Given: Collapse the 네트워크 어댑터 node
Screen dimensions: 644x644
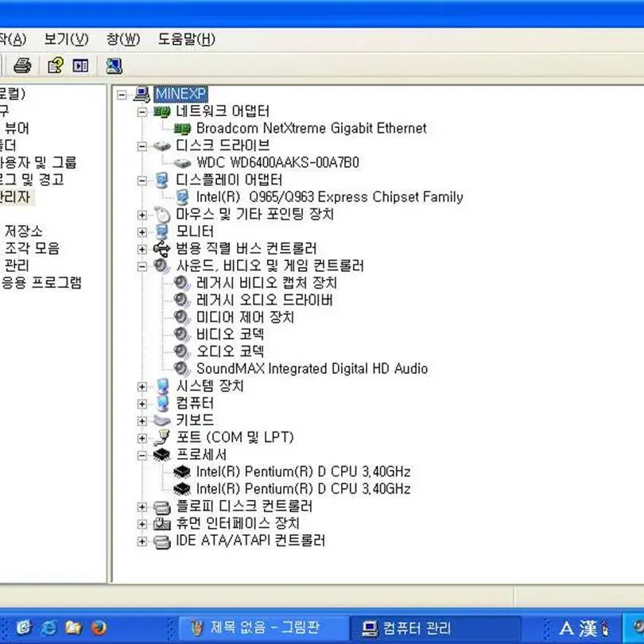Looking at the screenshot, I should [x=142, y=112].
